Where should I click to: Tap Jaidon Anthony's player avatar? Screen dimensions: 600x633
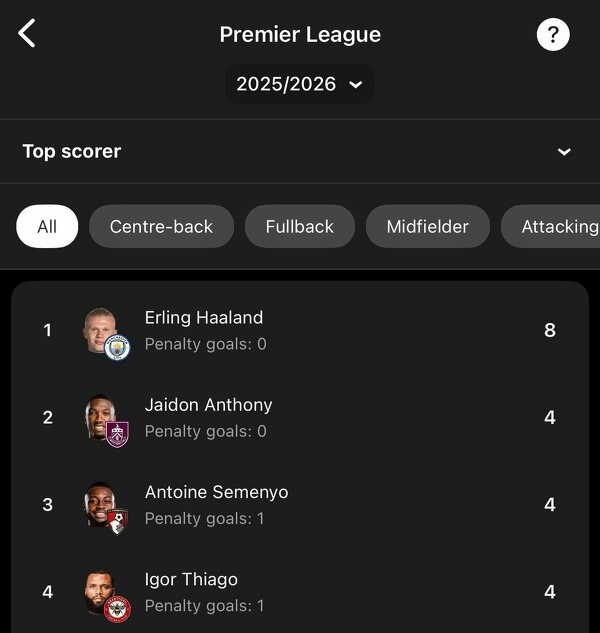click(x=100, y=413)
